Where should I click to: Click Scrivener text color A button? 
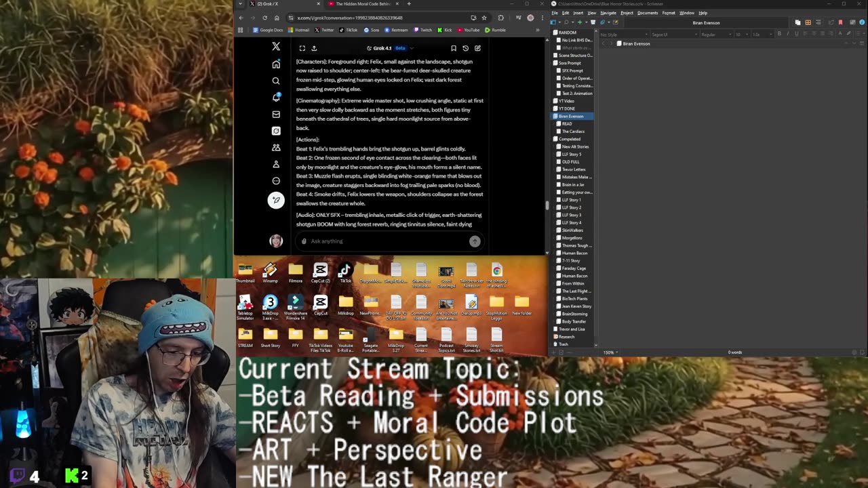click(840, 34)
